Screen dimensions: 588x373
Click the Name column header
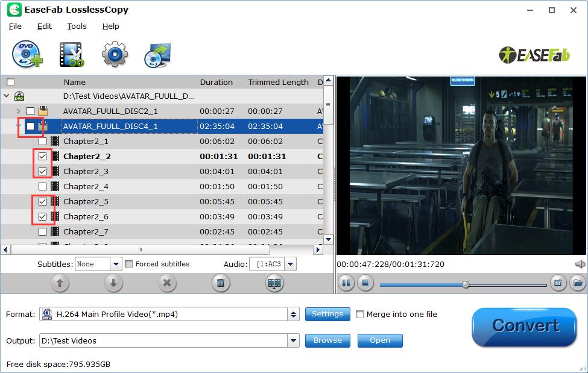coord(75,82)
